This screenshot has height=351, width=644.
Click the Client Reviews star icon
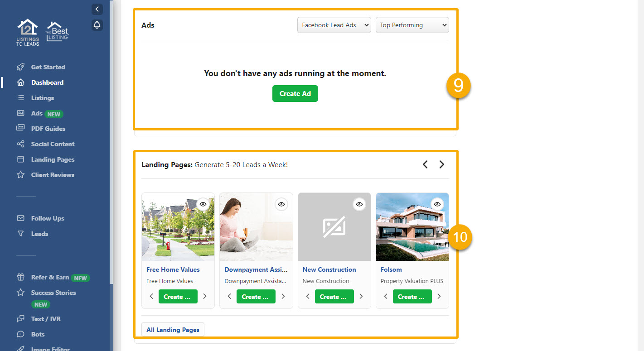point(20,175)
